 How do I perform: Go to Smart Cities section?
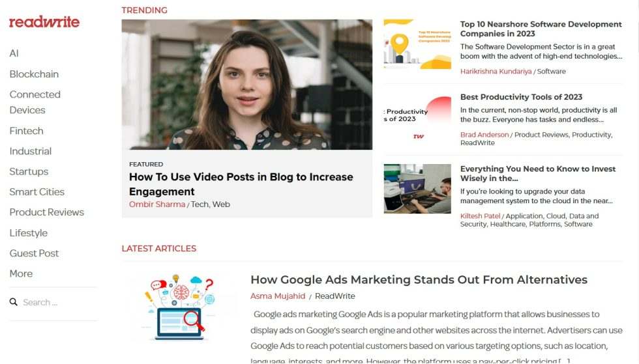(x=37, y=192)
